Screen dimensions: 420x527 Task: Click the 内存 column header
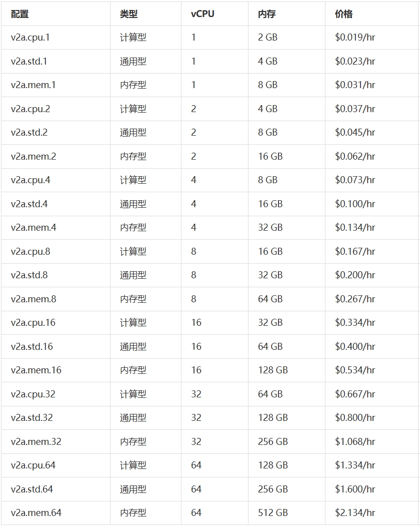tap(267, 14)
